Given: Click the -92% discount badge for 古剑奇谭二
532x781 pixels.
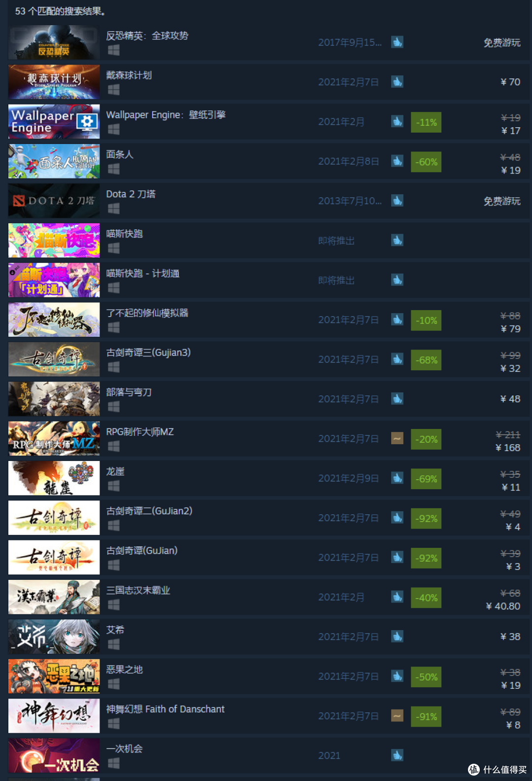Looking at the screenshot, I should [426, 519].
